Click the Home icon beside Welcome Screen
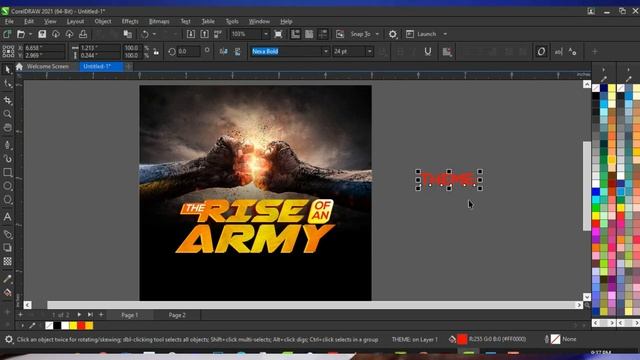Viewport: 640px width, 360px height. coord(19,67)
